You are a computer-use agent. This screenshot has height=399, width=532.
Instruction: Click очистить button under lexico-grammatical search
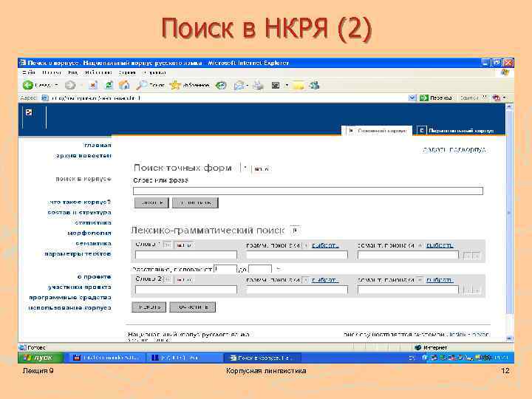[x=192, y=307]
